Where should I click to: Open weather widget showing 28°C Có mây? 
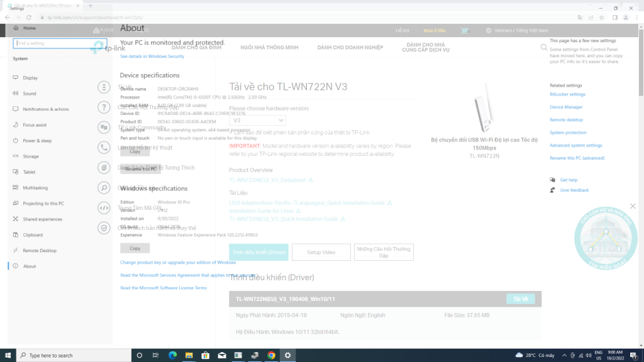pos(535,356)
